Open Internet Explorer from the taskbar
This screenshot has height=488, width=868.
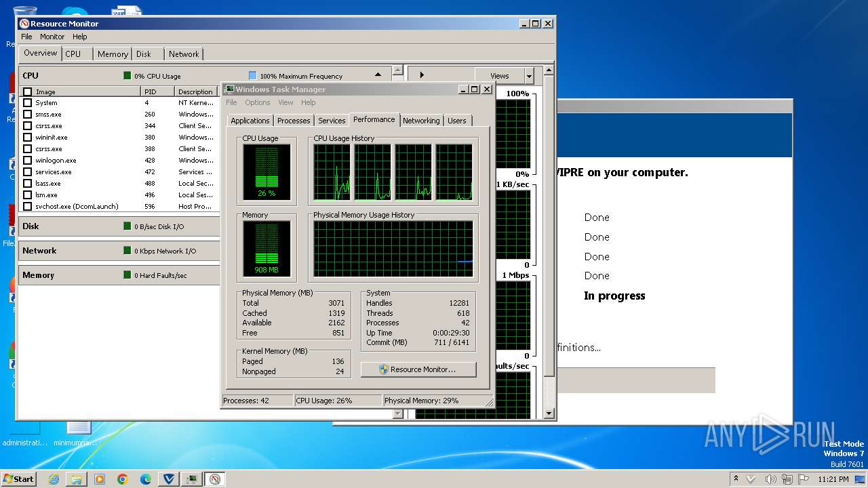coord(54,479)
